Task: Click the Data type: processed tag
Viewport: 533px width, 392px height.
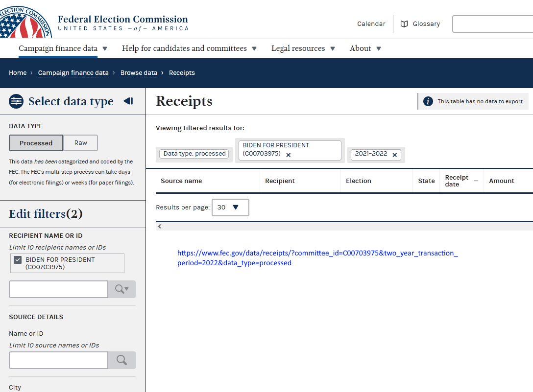Action: pos(194,154)
